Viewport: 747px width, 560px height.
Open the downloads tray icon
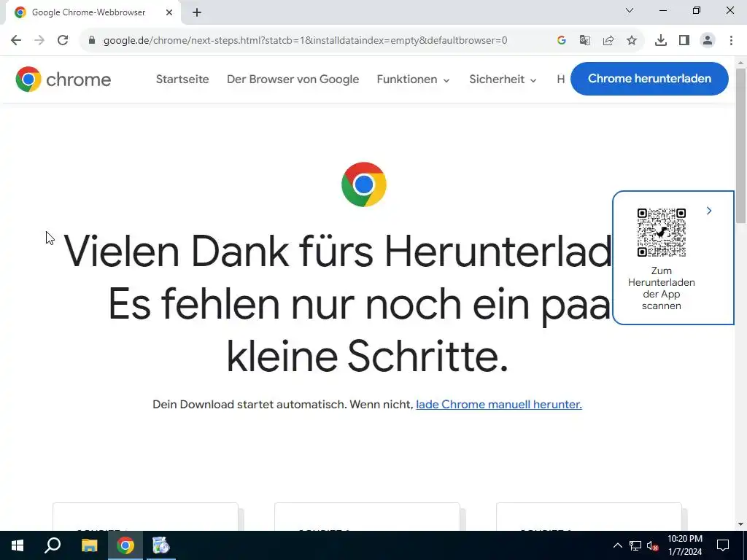pos(661,41)
